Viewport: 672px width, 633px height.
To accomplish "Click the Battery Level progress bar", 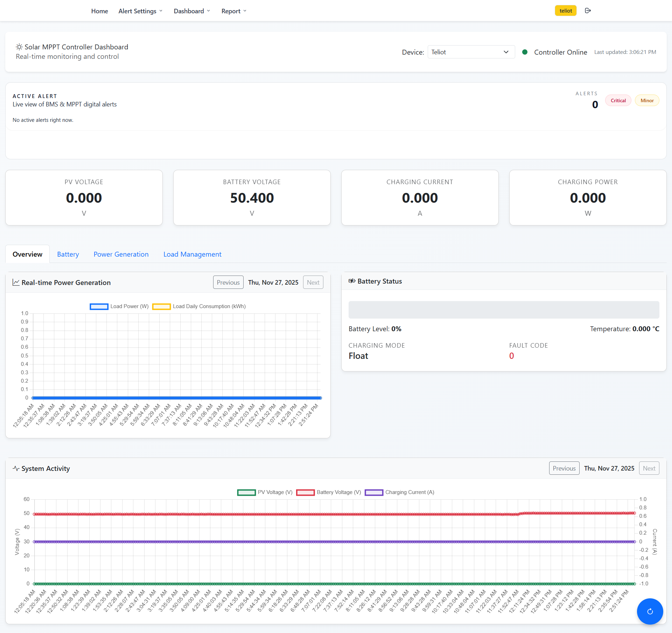I will 504,310.
